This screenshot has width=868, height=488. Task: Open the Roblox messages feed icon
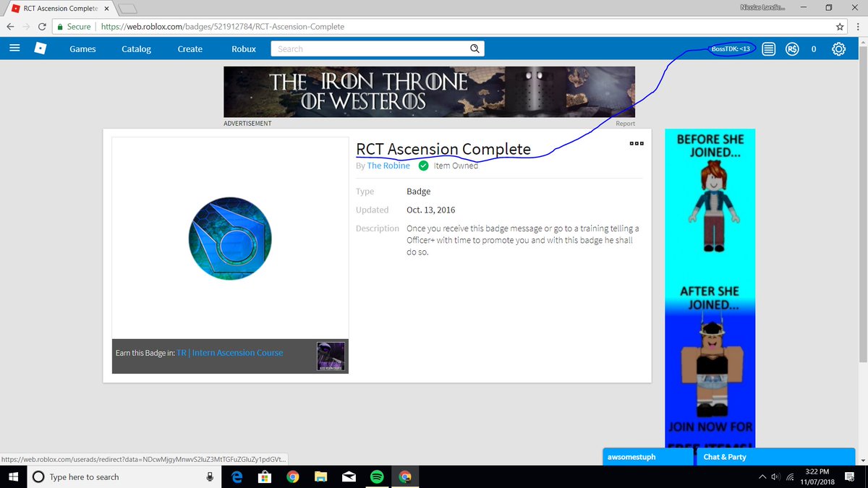coord(769,49)
